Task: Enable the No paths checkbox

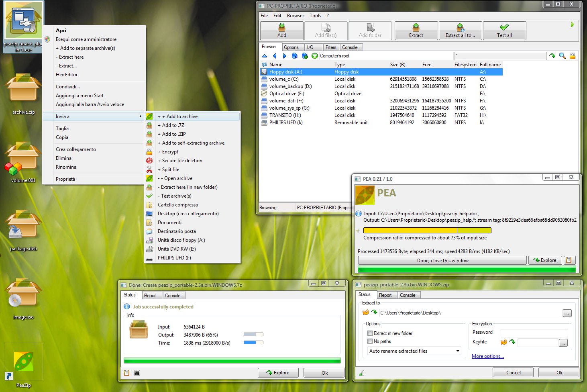Action: [370, 341]
